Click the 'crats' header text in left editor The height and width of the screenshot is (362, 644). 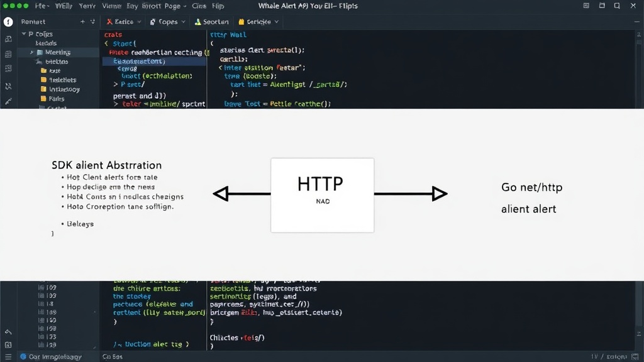[113, 35]
